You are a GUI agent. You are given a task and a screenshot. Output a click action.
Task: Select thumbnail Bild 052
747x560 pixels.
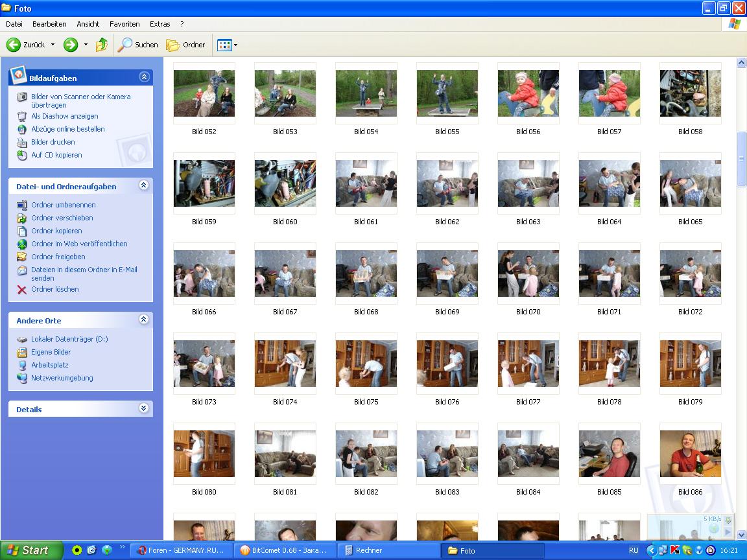click(204, 93)
